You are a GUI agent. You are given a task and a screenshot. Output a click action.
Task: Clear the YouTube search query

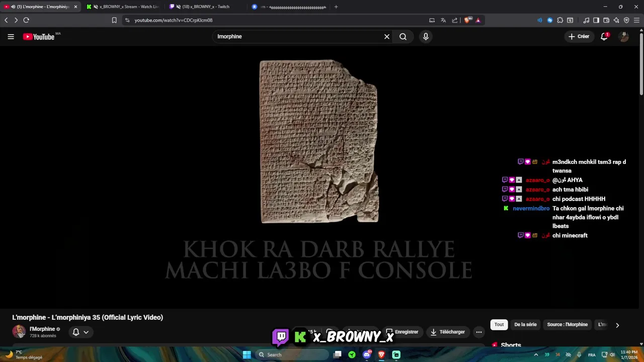(387, 36)
